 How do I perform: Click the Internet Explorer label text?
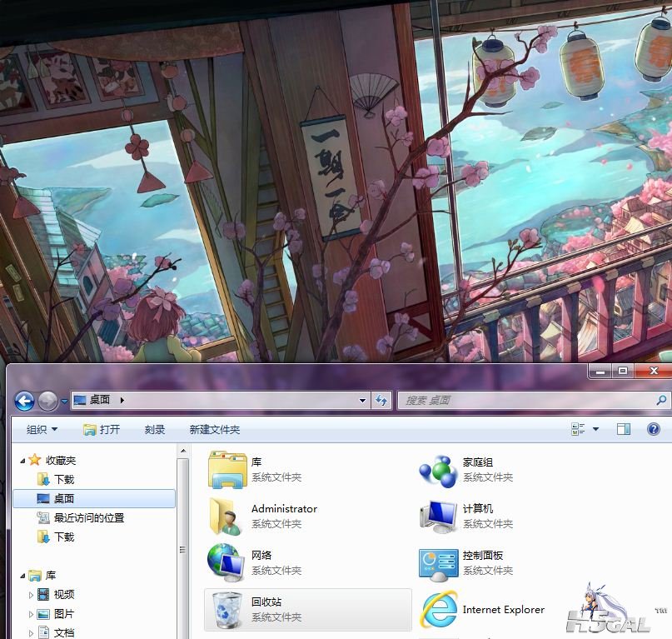504,609
